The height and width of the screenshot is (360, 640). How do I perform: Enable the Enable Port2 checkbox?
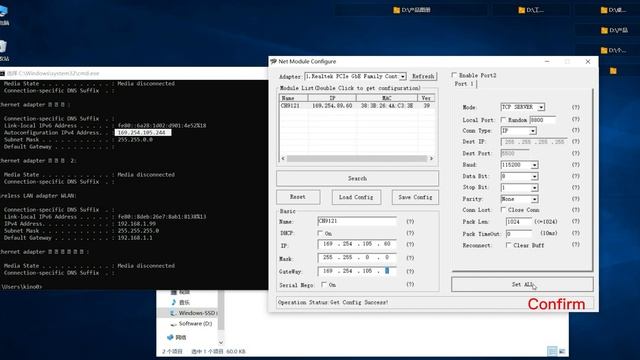point(454,75)
